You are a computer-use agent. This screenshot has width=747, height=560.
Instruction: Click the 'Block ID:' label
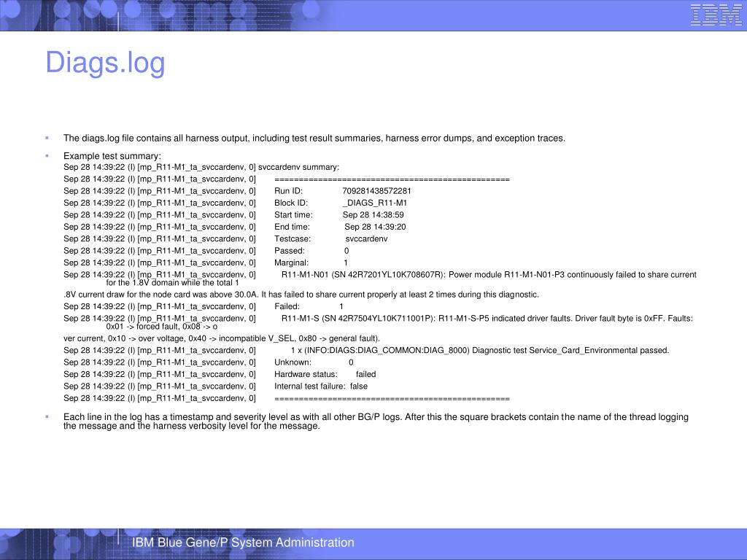(x=291, y=203)
